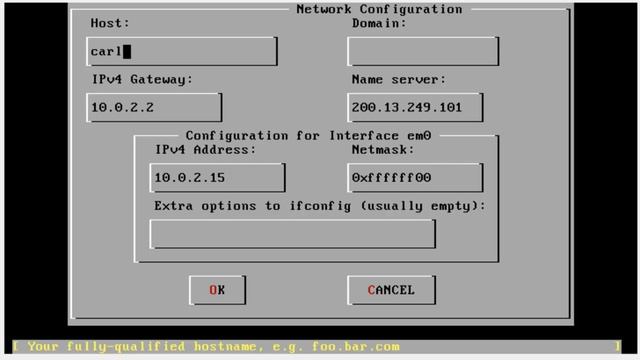
Task: Click the Host: label
Action: click(110, 23)
